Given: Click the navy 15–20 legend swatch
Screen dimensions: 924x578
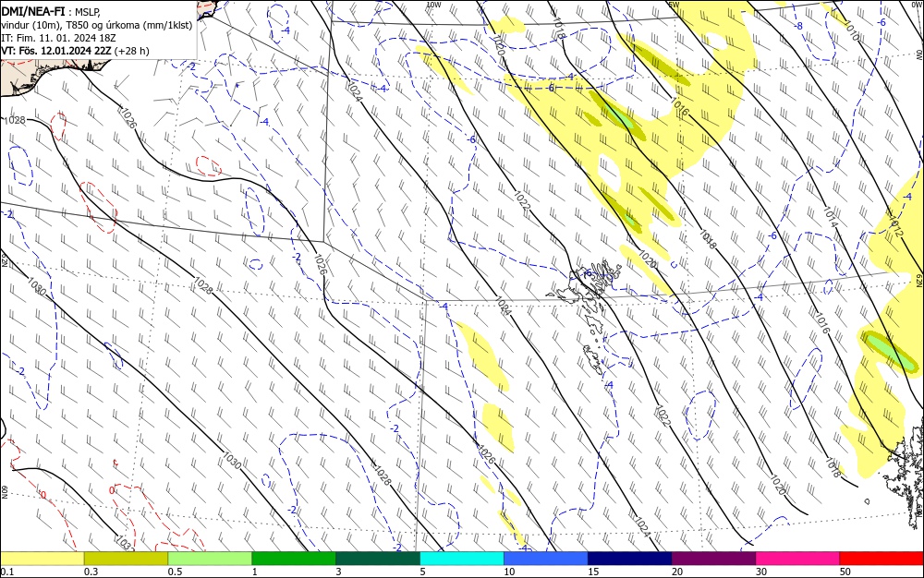Looking at the screenshot, I should (630, 559).
